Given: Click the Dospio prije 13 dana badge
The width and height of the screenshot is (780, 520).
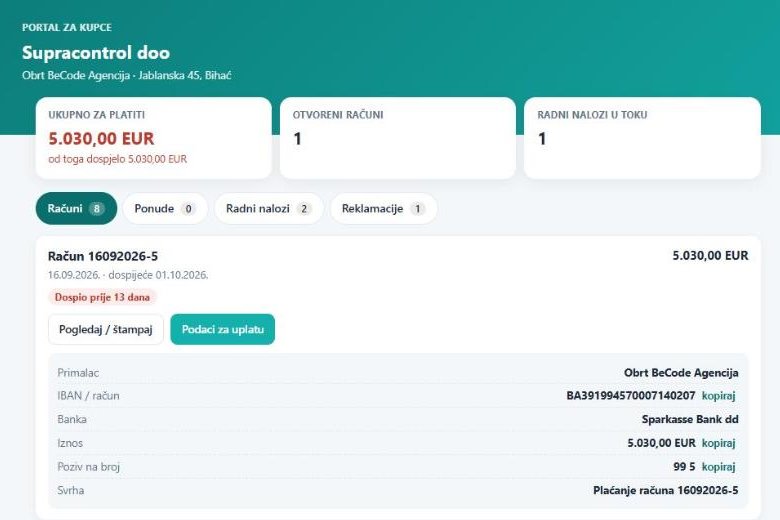Looking at the screenshot, I should pos(102,297).
